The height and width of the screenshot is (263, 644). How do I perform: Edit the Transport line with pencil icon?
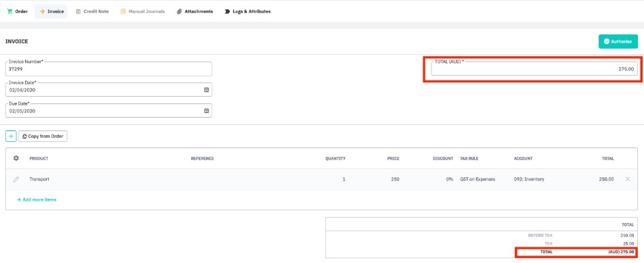[16, 179]
